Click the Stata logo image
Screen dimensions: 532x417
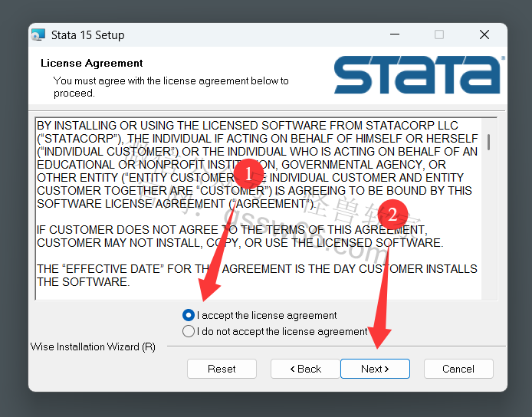coord(419,74)
